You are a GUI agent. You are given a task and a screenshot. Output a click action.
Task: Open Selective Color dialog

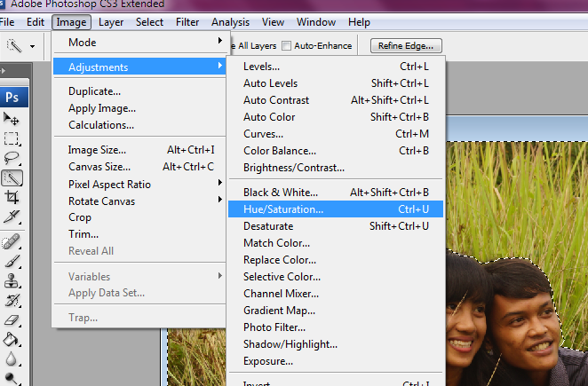(336, 277)
